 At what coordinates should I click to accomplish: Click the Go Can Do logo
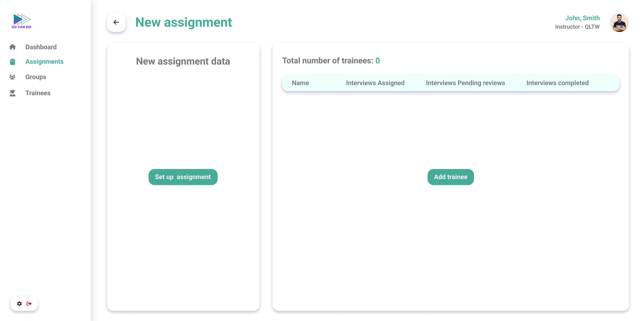[21, 21]
